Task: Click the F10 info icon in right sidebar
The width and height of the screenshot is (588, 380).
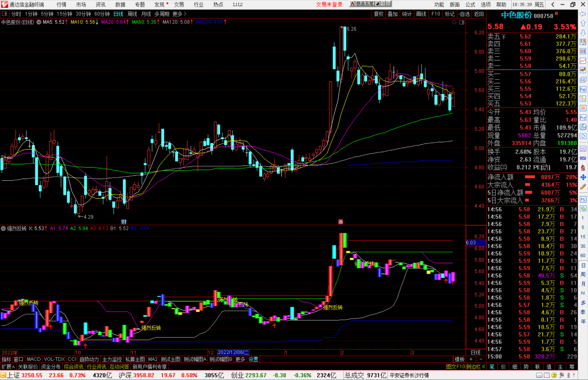Action: pos(583,89)
